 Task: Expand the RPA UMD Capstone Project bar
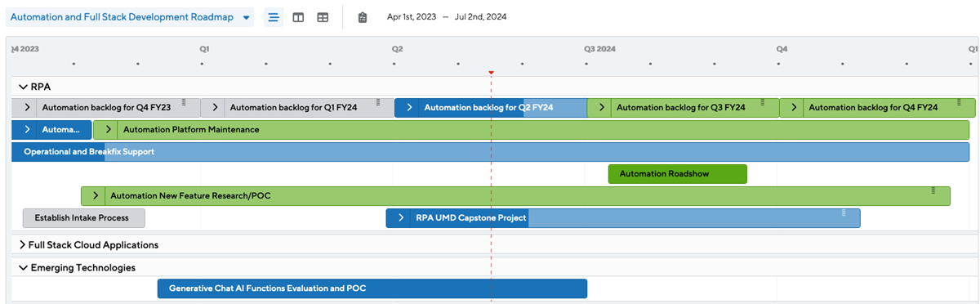coord(400,218)
